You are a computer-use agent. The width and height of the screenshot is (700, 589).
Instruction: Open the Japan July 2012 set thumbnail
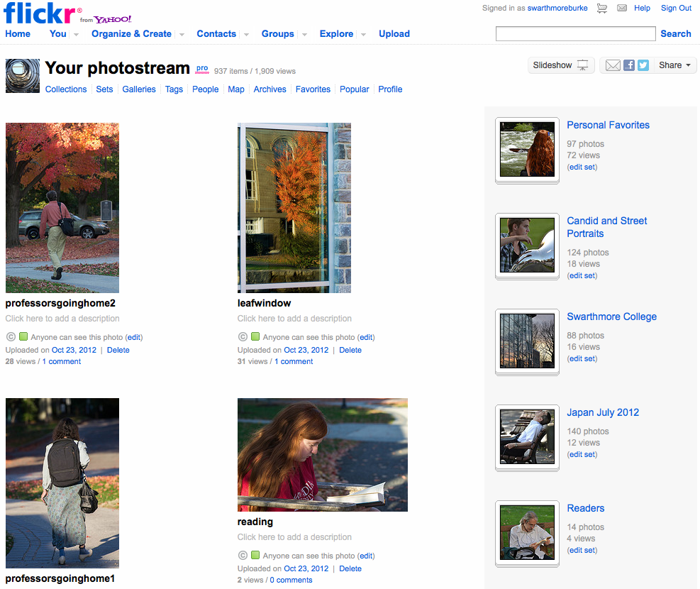pos(526,436)
